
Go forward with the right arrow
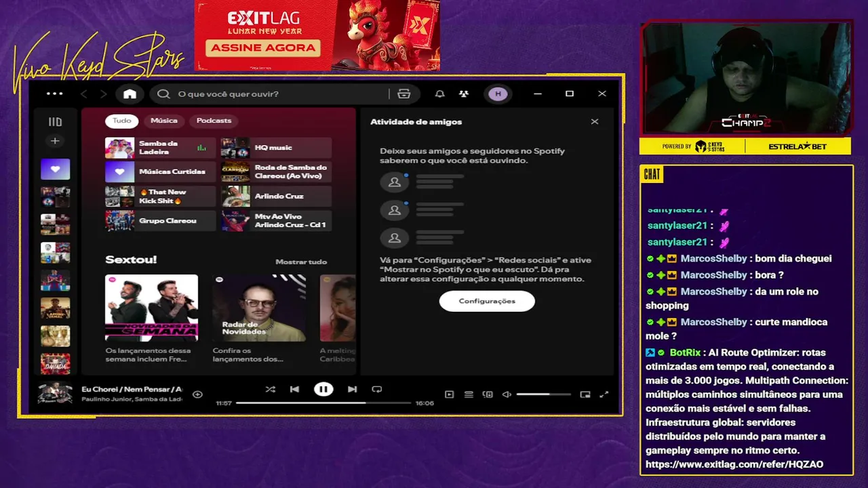click(104, 94)
